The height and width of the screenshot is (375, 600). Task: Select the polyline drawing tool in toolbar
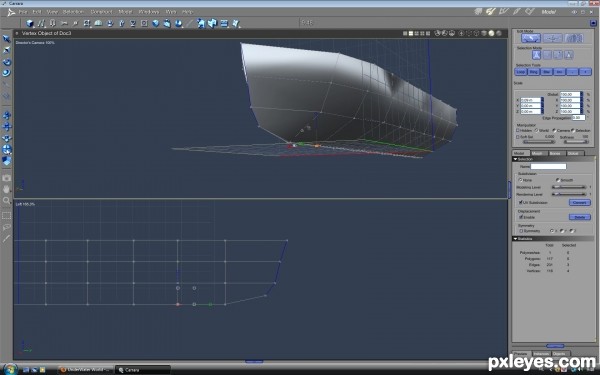click(x=41, y=23)
